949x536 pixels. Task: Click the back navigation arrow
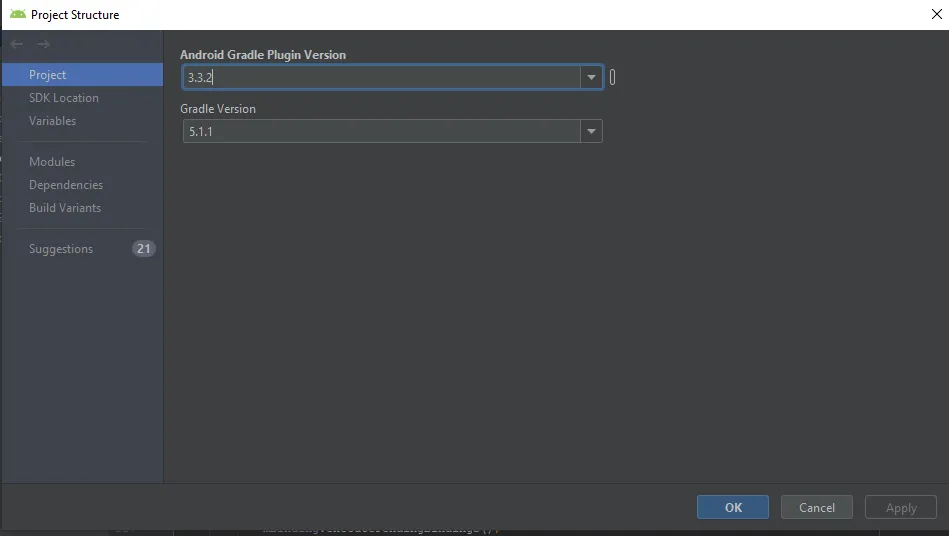point(17,44)
